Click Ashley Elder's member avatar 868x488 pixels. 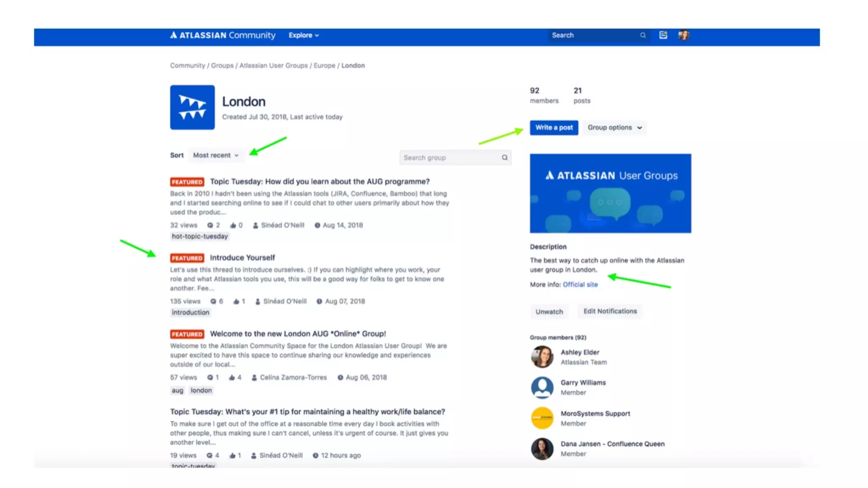click(x=542, y=357)
